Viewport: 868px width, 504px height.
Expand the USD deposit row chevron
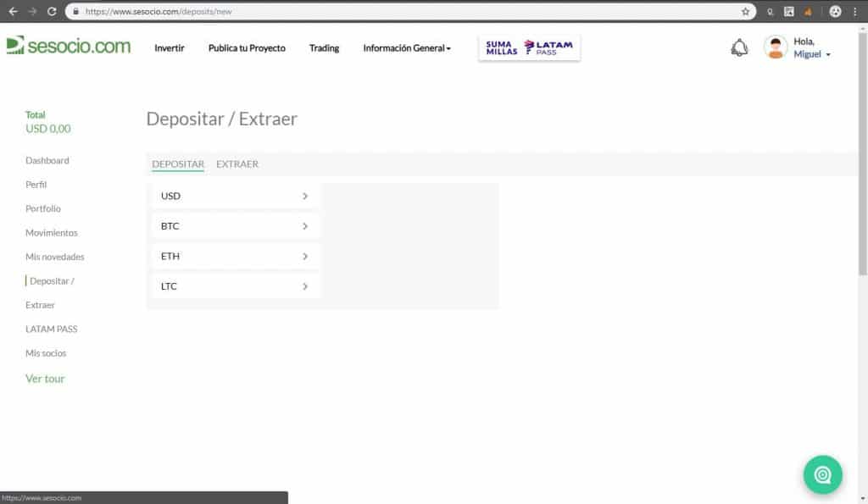(305, 197)
